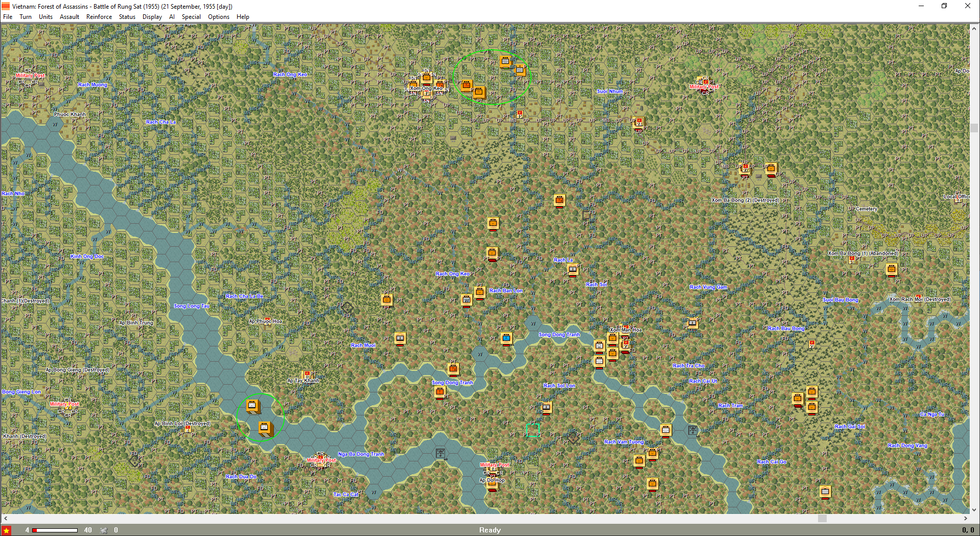This screenshot has height=536, width=980.
Task: Select the unit counter beside Rach La label
Action: coord(573,269)
